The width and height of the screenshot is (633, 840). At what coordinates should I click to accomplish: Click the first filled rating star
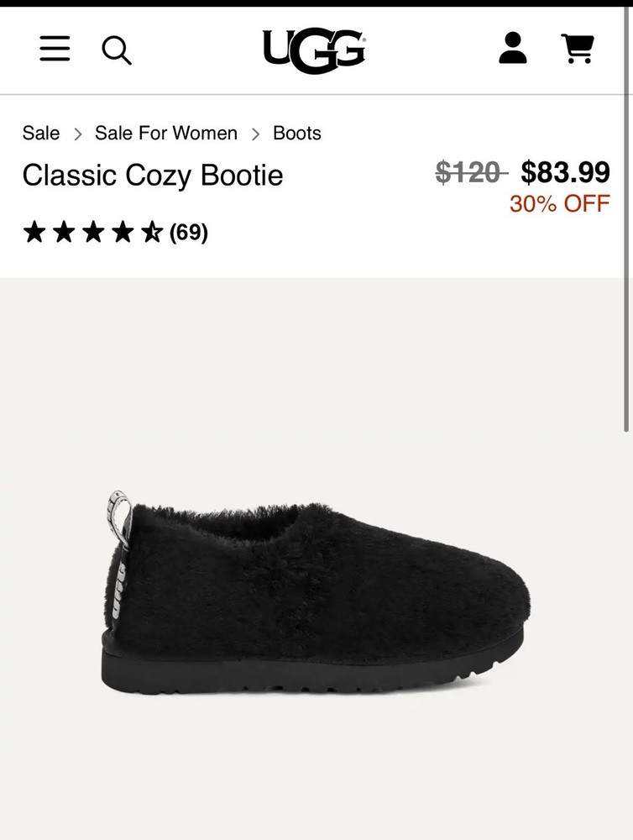click(34, 232)
